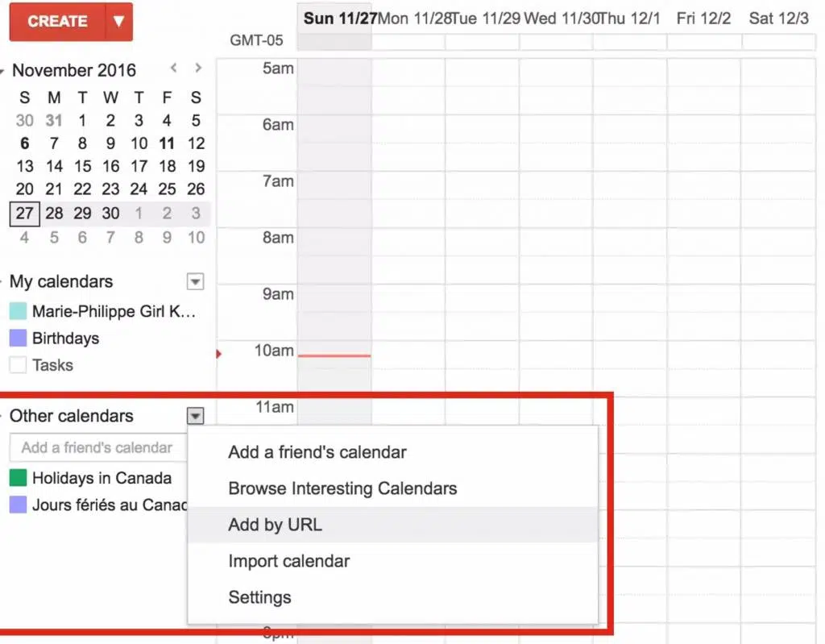This screenshot has width=825, height=644.
Task: Open the CREATE dropdown arrow
Action: 119,22
